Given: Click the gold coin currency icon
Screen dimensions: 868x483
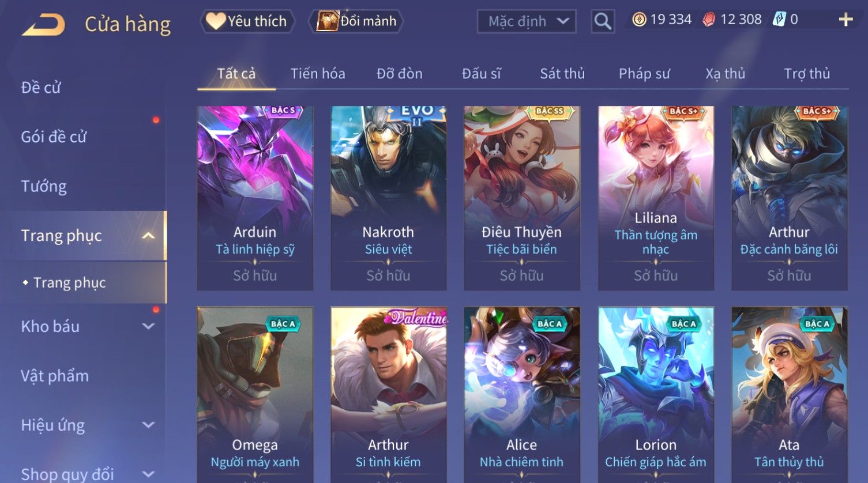Looking at the screenshot, I should (x=639, y=20).
